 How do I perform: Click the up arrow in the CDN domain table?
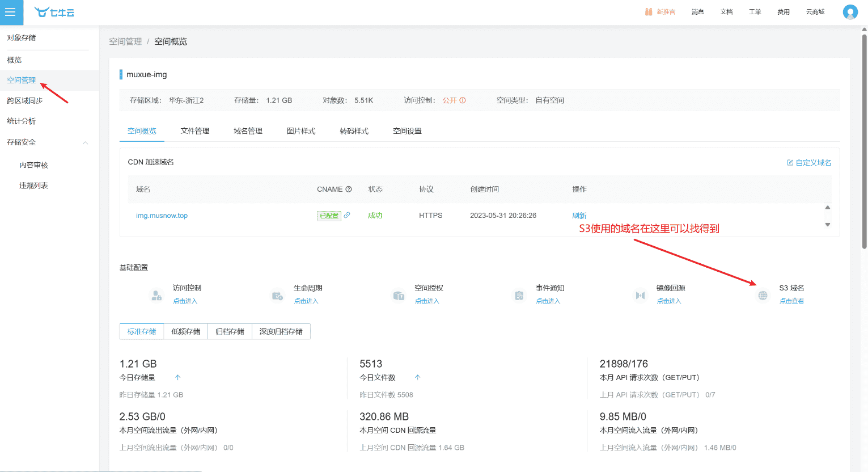click(x=828, y=208)
